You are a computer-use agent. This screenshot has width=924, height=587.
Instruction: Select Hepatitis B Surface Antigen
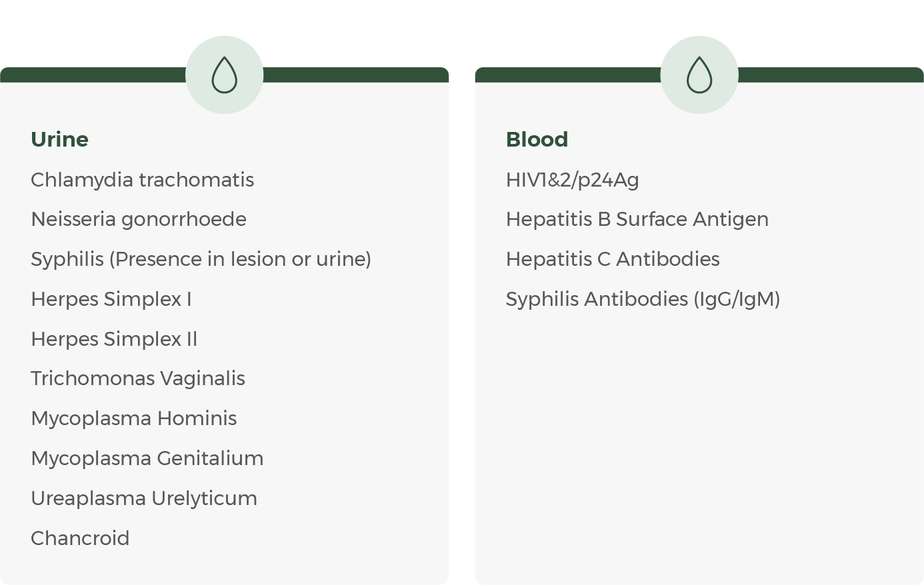pos(637,219)
